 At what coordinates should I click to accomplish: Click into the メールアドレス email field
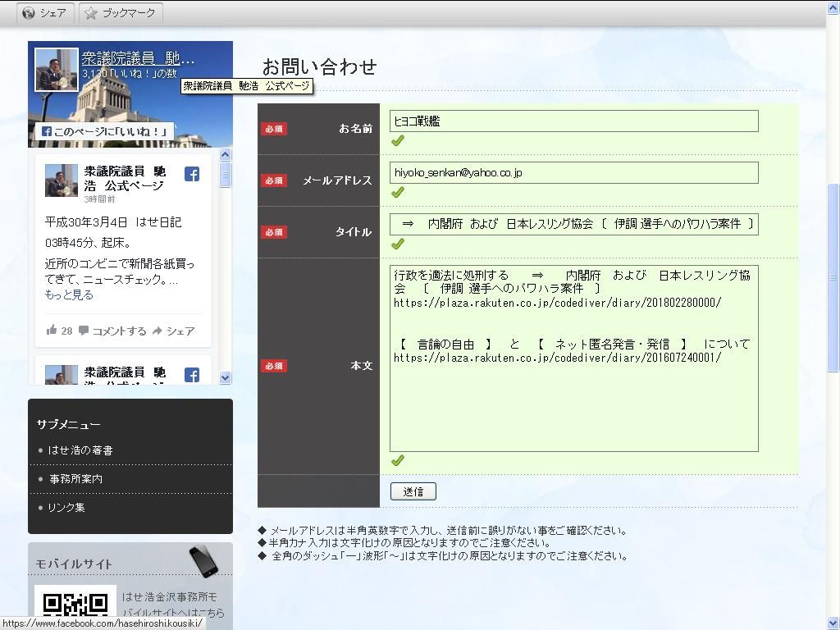click(573, 173)
